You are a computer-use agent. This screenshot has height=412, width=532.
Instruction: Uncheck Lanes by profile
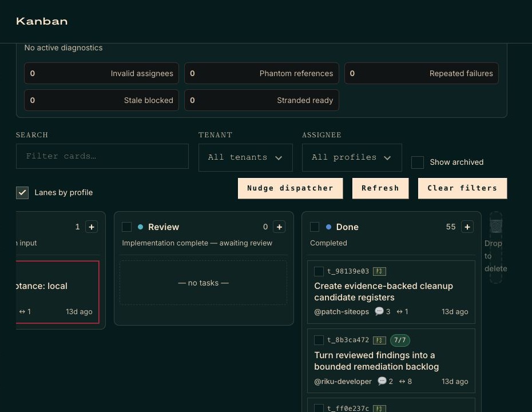[x=22, y=193]
